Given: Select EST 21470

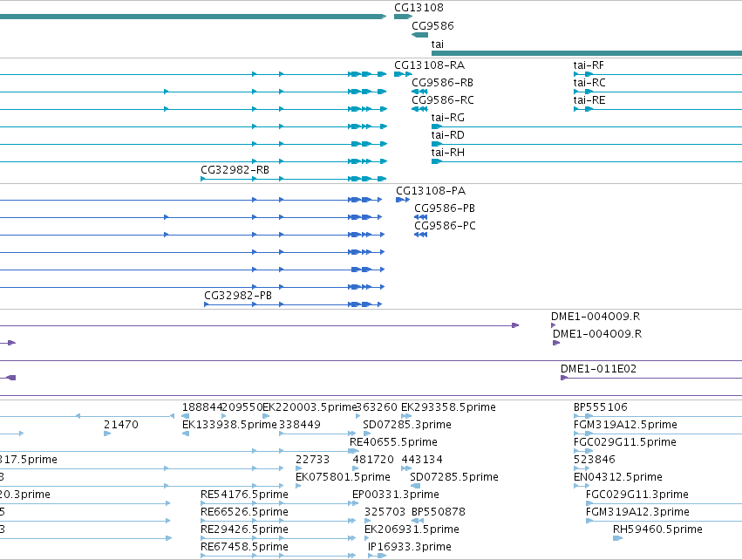Looking at the screenshot, I should pyautogui.click(x=121, y=425).
